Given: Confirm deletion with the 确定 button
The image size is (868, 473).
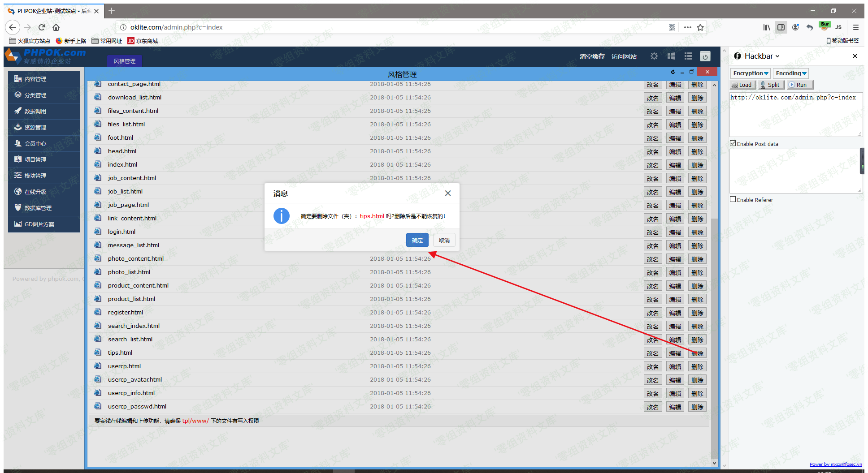Looking at the screenshot, I should (417, 240).
